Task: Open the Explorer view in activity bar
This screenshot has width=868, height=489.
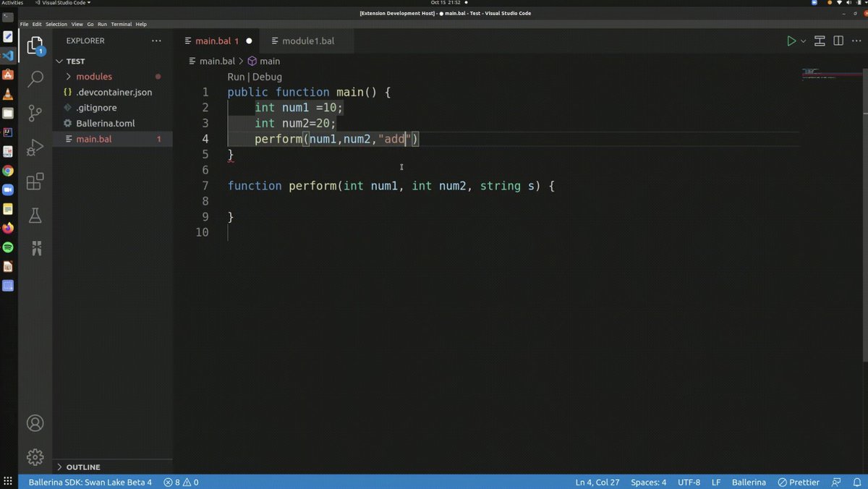Action: pos(35,47)
